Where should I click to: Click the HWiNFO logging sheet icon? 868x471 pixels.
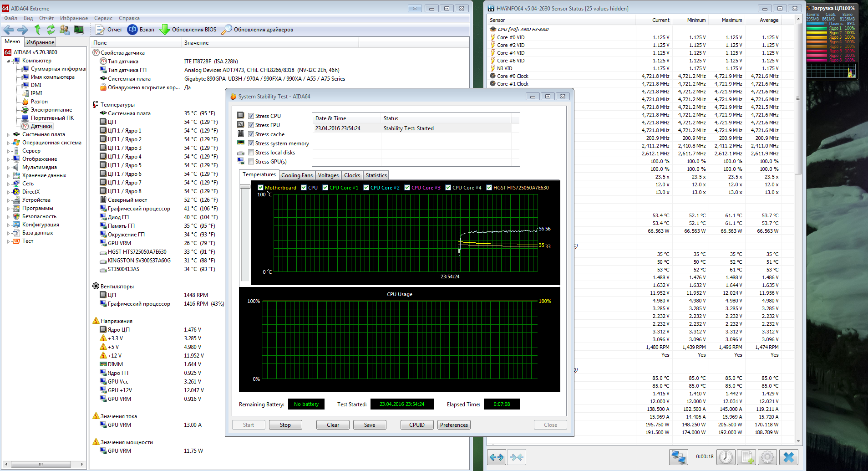pos(746,457)
